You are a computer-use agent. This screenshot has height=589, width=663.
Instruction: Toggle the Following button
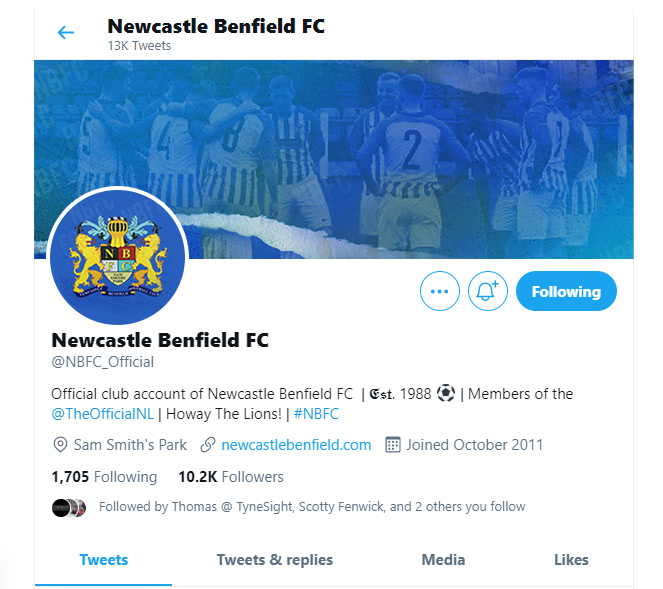tap(566, 291)
